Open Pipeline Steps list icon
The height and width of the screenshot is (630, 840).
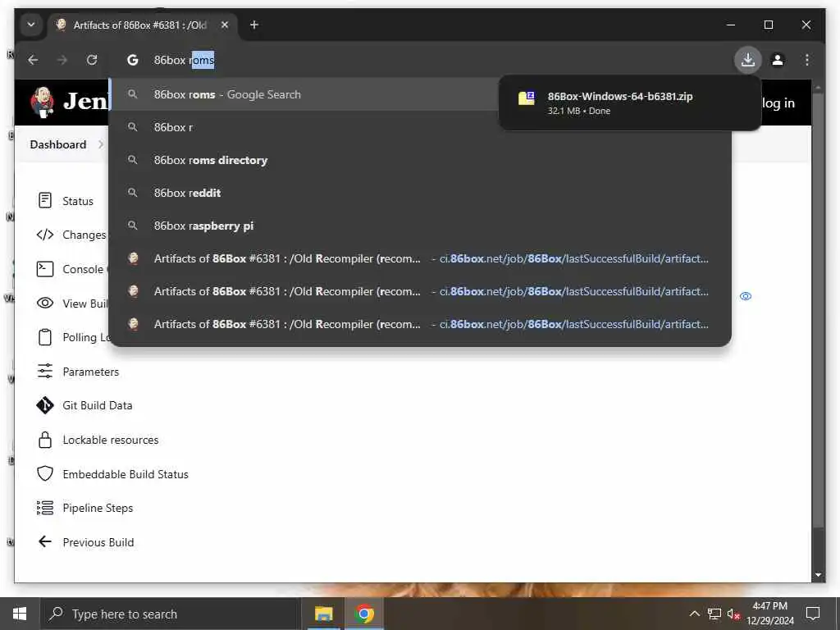coord(45,508)
